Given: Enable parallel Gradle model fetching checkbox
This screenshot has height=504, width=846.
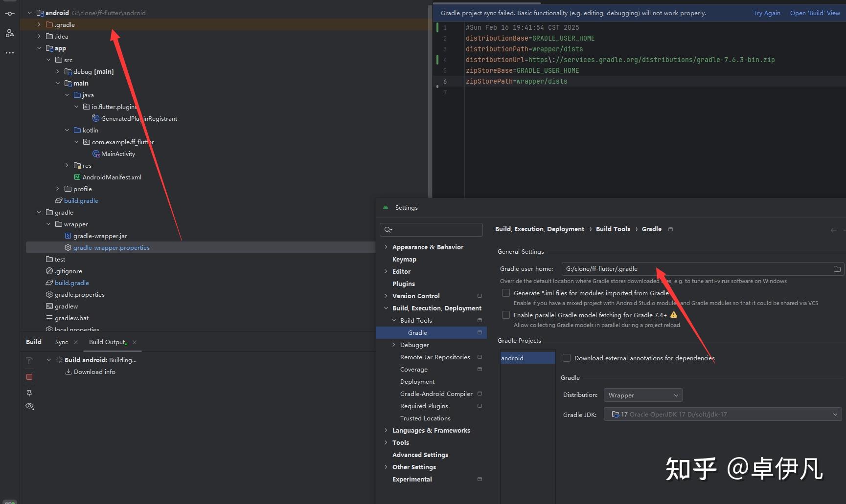Looking at the screenshot, I should click(506, 315).
